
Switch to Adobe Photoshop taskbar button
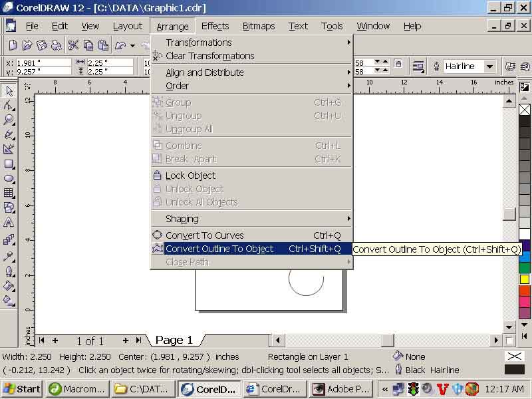[342, 389]
